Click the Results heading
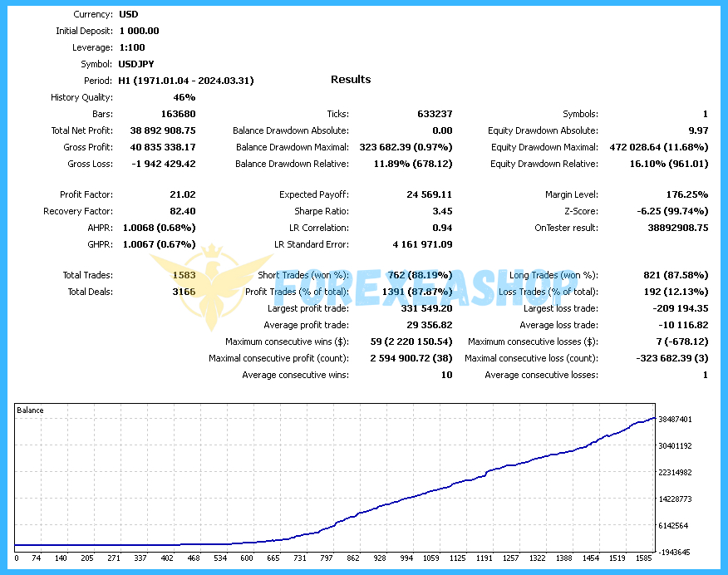The width and height of the screenshot is (728, 575). point(351,80)
